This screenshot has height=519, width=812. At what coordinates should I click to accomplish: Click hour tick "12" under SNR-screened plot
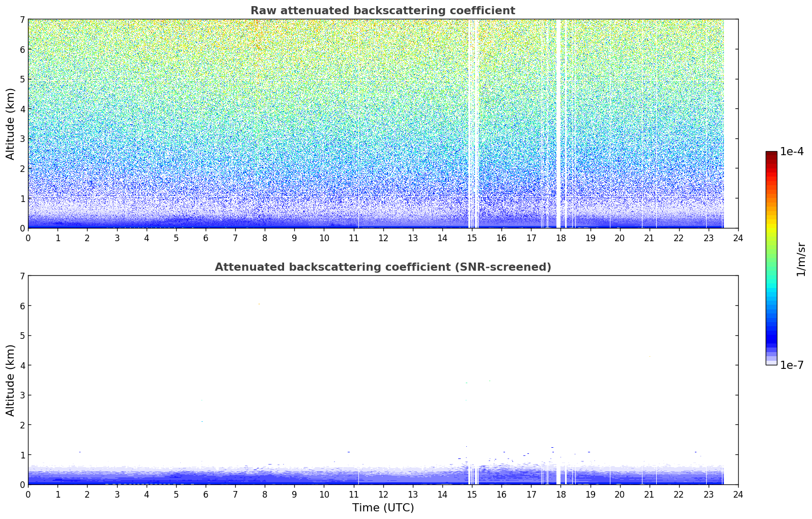tap(383, 494)
